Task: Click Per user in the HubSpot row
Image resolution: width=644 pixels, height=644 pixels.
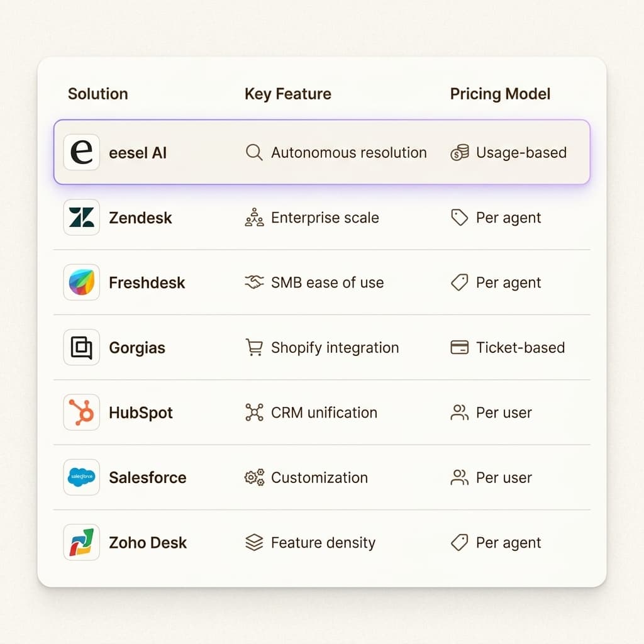Action: (x=504, y=413)
